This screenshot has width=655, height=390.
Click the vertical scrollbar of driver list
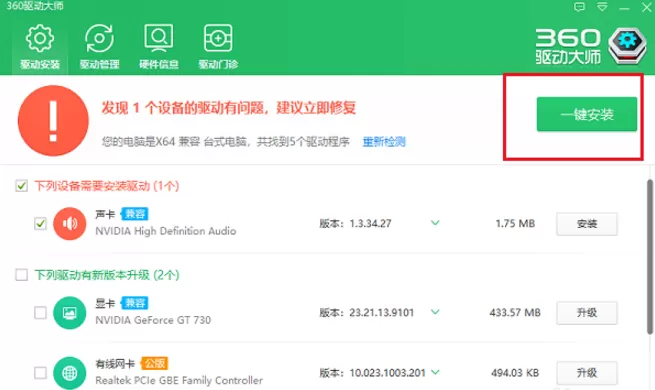click(x=650, y=257)
